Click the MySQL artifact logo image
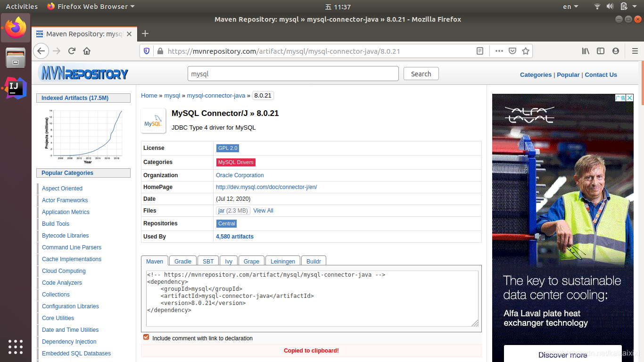The image size is (644, 362). [153, 121]
